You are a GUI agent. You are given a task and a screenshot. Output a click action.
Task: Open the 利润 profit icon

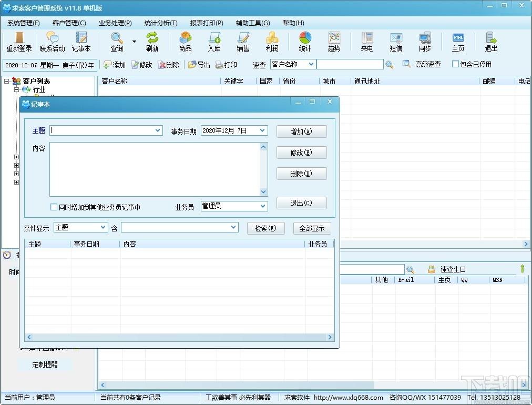point(272,42)
